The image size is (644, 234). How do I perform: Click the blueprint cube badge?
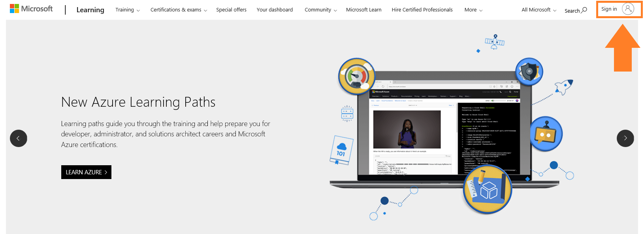coord(488,189)
